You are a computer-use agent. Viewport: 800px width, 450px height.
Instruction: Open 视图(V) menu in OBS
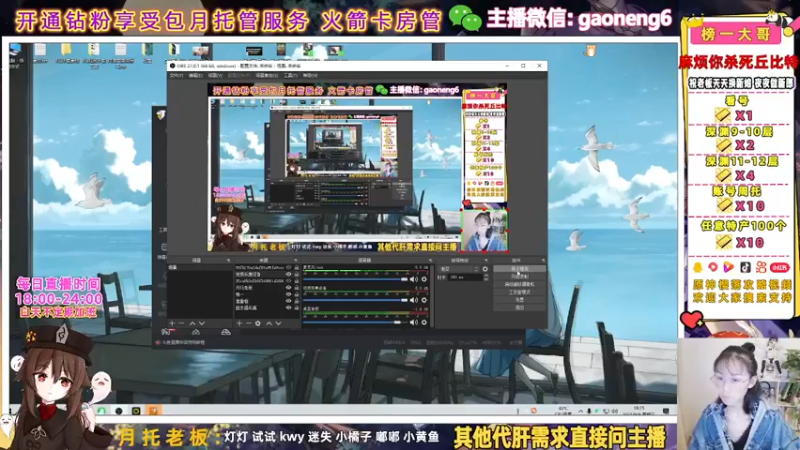(215, 76)
